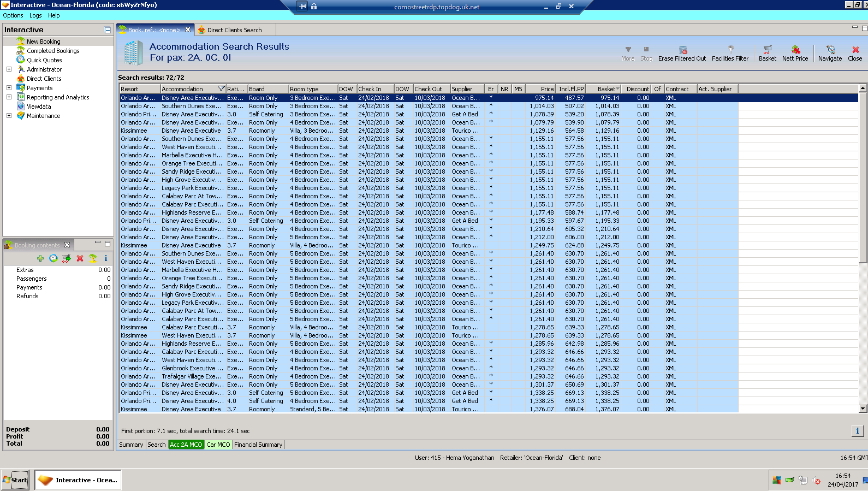Click the palm tree island icon in Booking contents toolbar
This screenshot has width=868, height=491.
[x=93, y=258]
